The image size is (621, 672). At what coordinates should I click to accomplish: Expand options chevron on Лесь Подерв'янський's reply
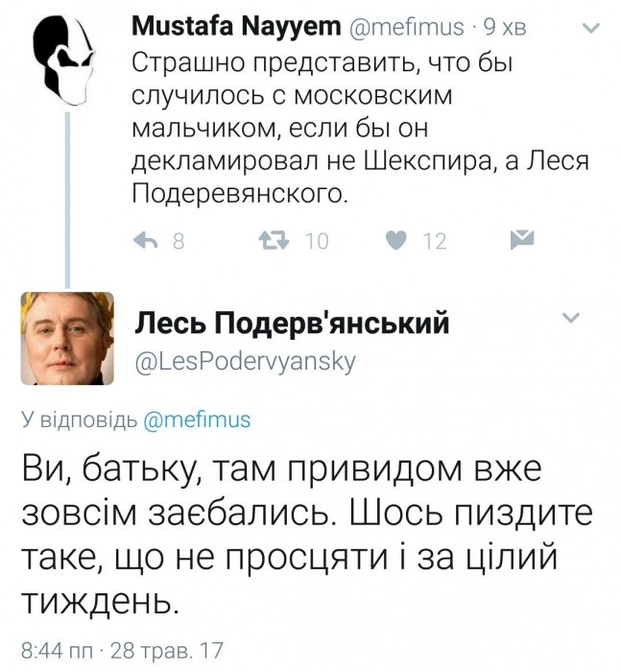coord(570,318)
